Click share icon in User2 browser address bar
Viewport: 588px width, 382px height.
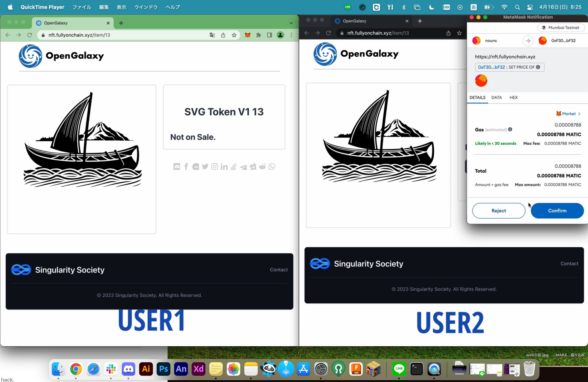coord(448,33)
